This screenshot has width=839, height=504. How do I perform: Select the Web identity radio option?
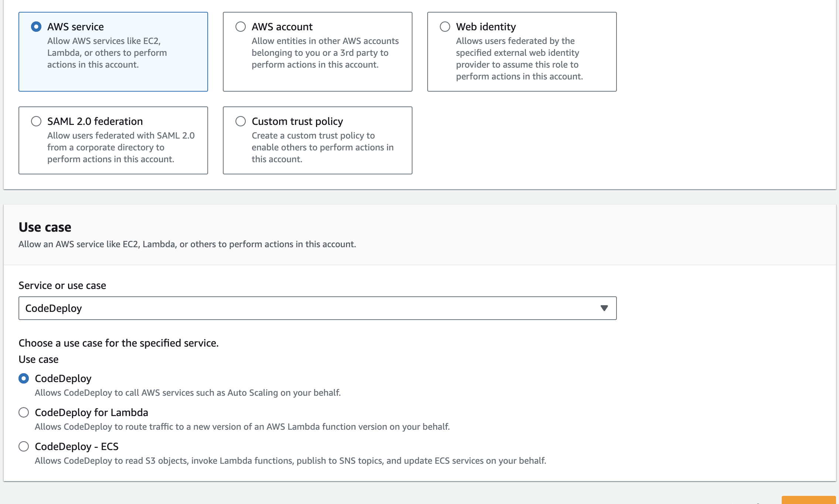445,27
